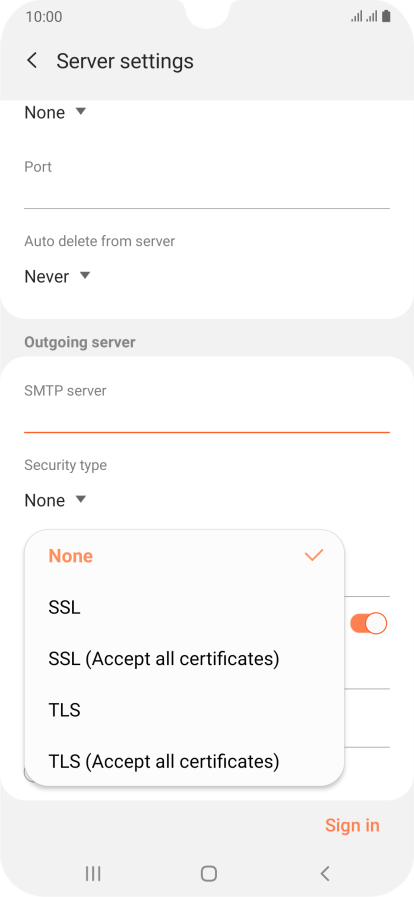
Task: Choose None in security type list
Action: coord(184,556)
